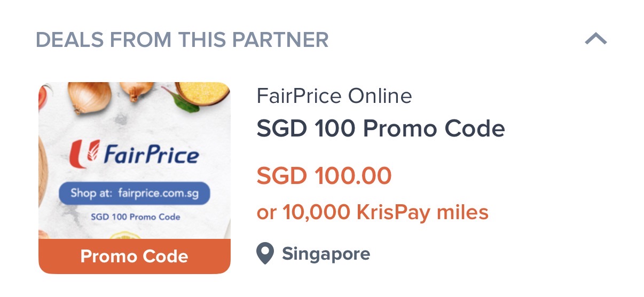Click small SGD 100 Promo Code caption in thumbnail
This screenshot has width=644, height=297.
(135, 217)
